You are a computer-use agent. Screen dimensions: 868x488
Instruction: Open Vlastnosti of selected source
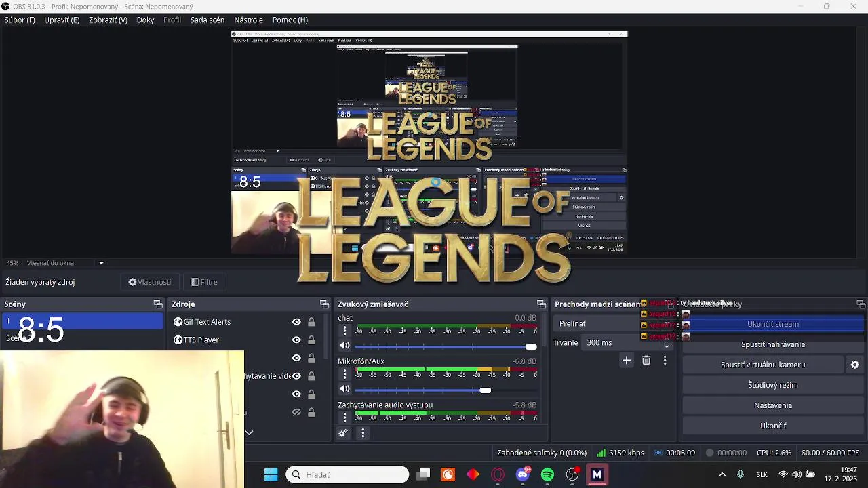click(x=150, y=282)
